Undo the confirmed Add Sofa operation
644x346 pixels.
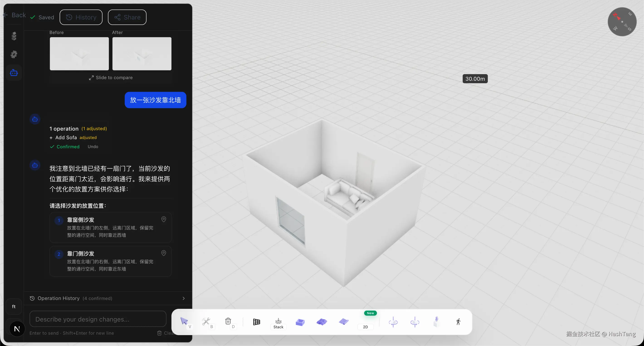[x=93, y=147]
